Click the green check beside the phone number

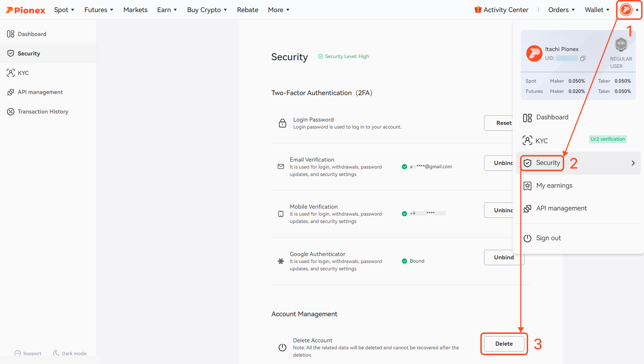pos(405,214)
